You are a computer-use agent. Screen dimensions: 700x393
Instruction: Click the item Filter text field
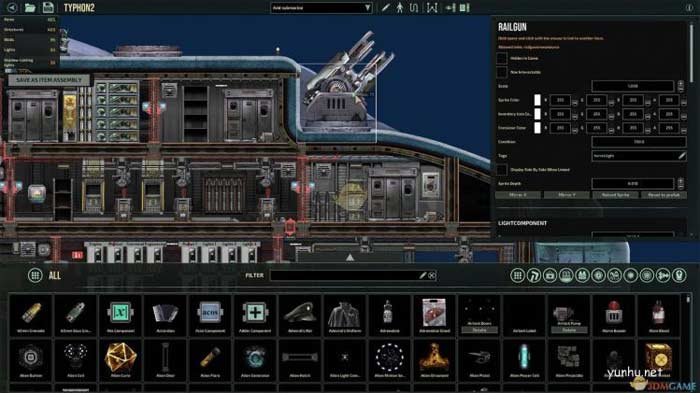click(353, 276)
